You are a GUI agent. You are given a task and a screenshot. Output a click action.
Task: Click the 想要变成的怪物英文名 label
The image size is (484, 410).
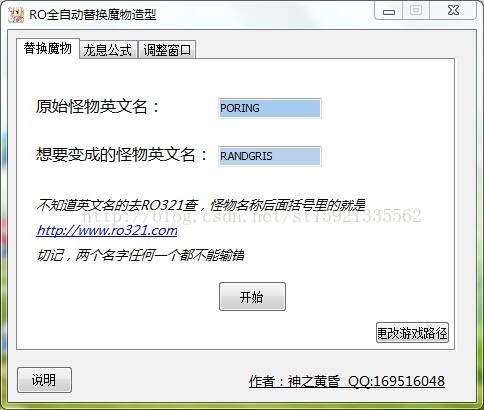click(x=122, y=155)
